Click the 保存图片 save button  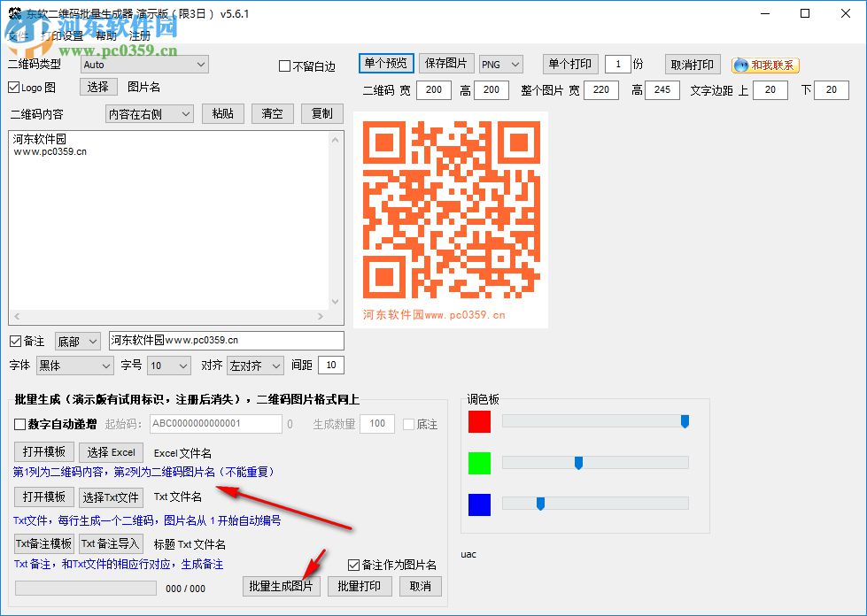(446, 63)
